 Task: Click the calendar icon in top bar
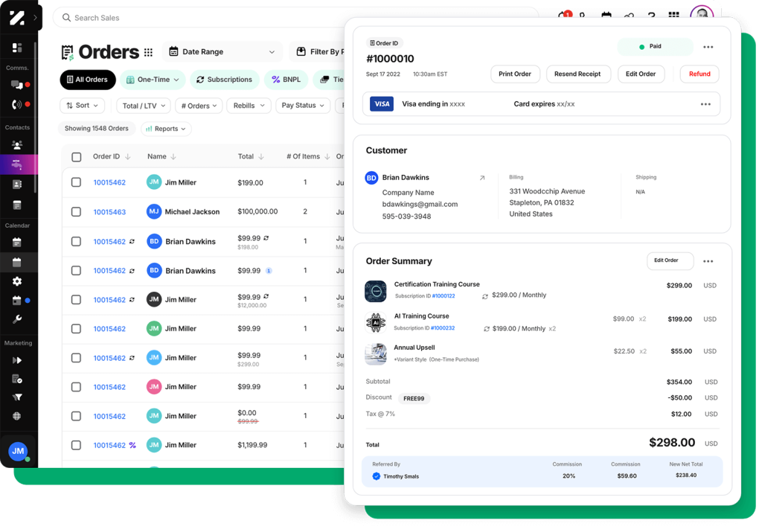coord(606,15)
